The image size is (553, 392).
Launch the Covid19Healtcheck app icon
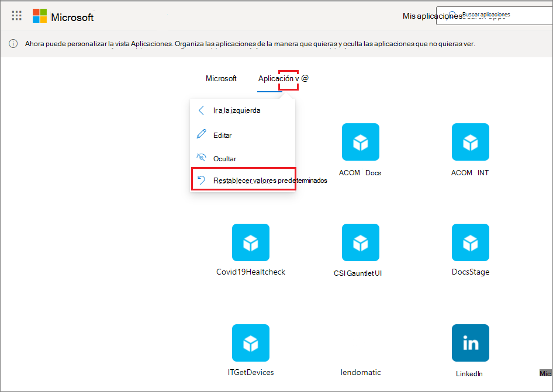(x=251, y=242)
